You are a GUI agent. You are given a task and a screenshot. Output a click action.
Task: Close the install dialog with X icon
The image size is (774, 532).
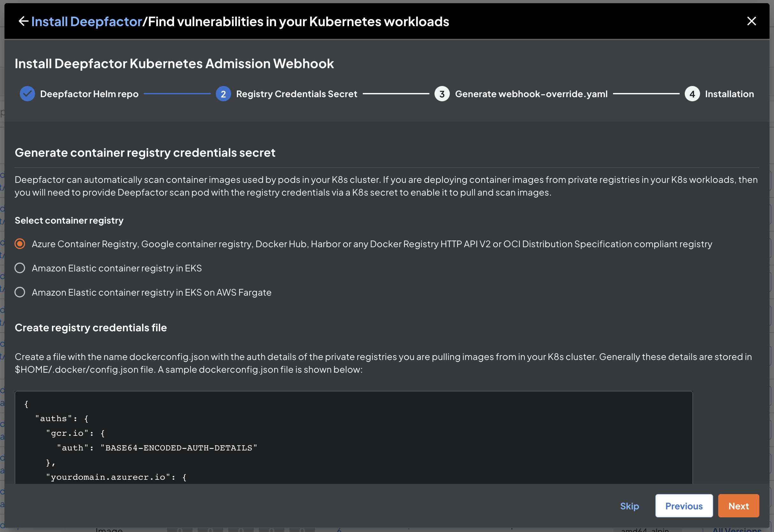751,21
